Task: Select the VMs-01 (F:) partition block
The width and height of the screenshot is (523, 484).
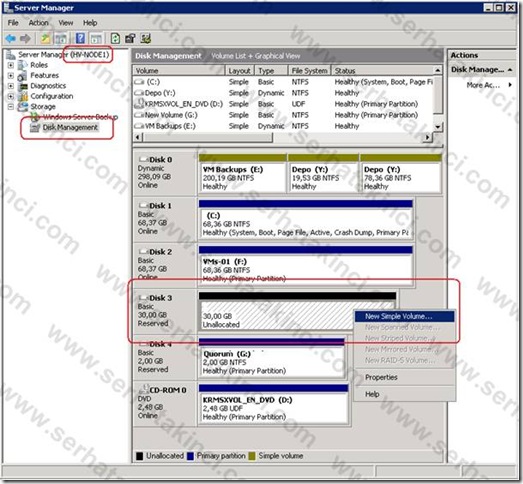Action: coord(306,266)
